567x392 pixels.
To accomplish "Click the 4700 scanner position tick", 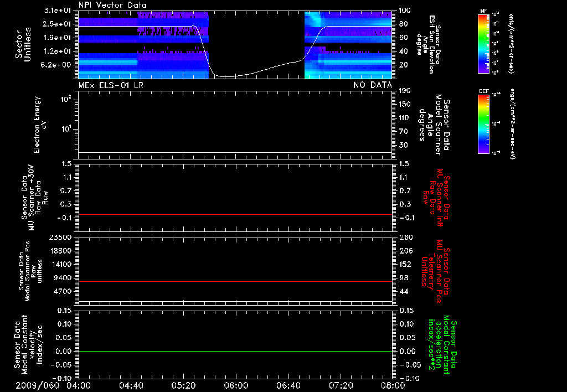I will pos(63,291).
